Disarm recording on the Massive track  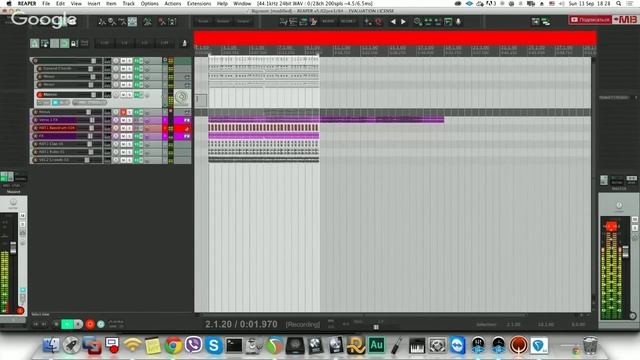40,95
